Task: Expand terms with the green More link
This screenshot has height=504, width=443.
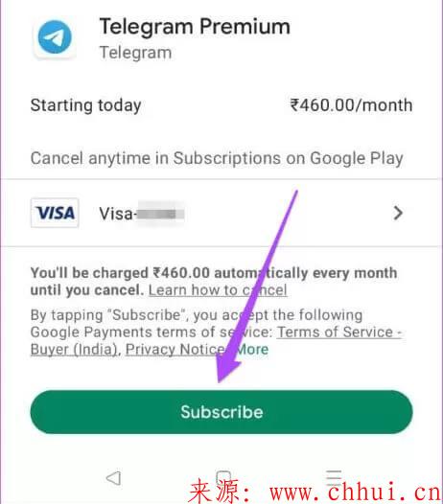Action: coord(252,349)
